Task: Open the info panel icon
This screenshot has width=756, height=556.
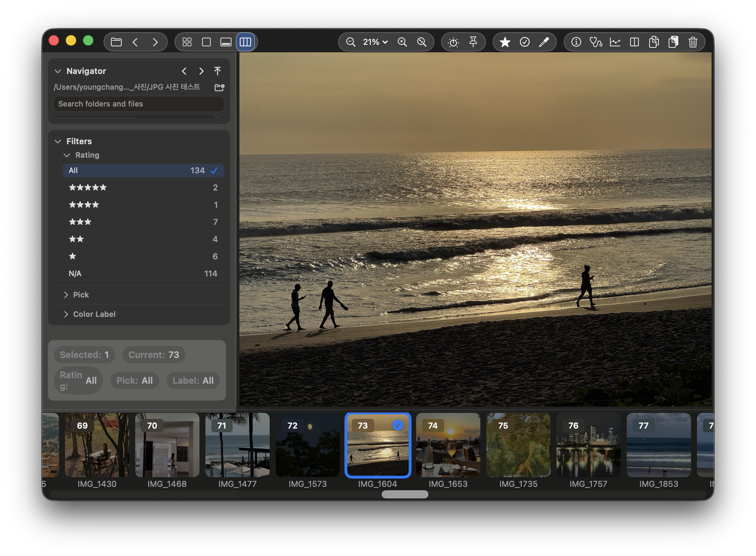Action: coord(576,42)
